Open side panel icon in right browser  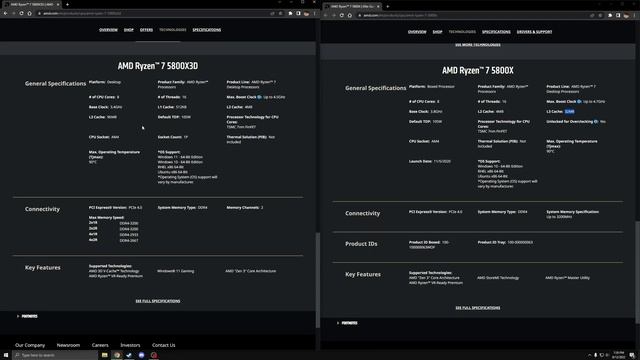pyautogui.click(x=618, y=15)
